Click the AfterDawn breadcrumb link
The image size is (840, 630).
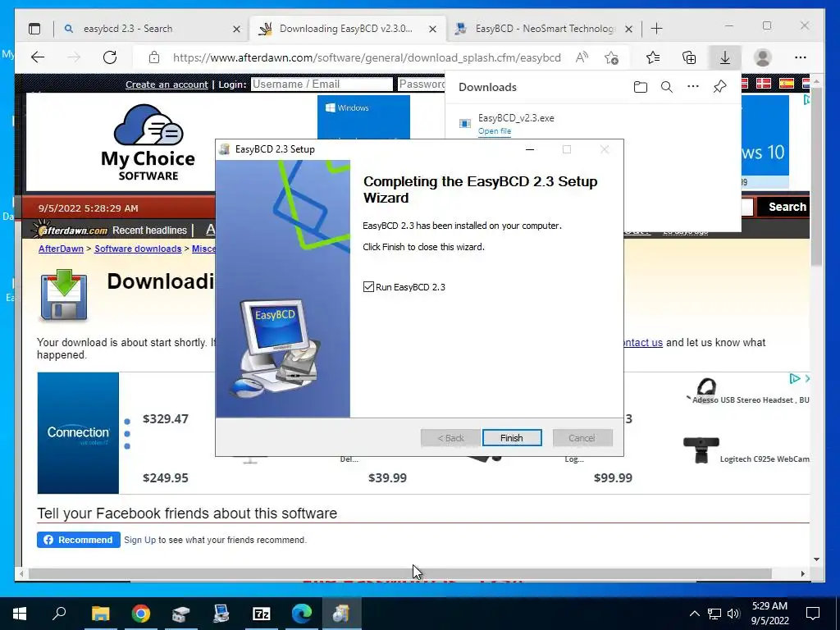(61, 249)
